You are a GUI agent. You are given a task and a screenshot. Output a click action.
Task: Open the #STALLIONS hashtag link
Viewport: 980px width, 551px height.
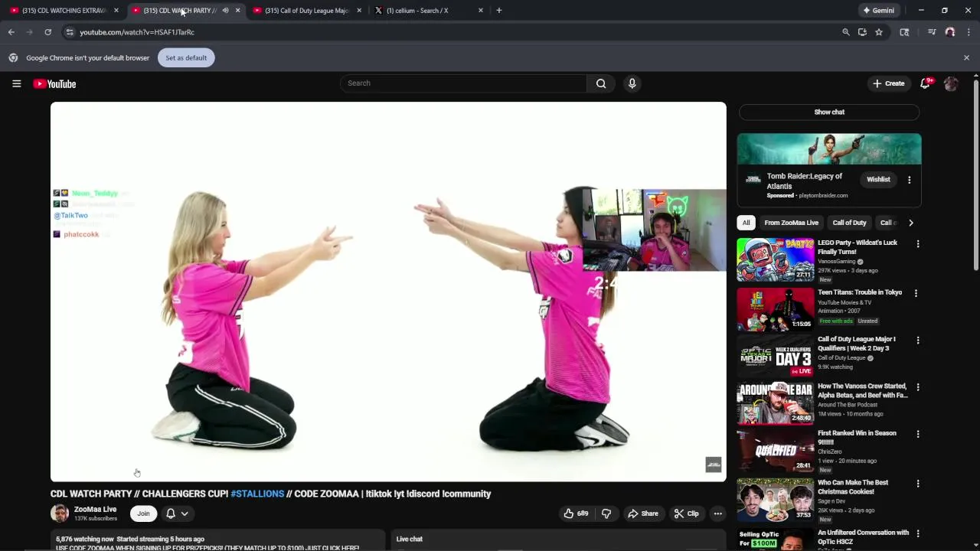tap(257, 494)
